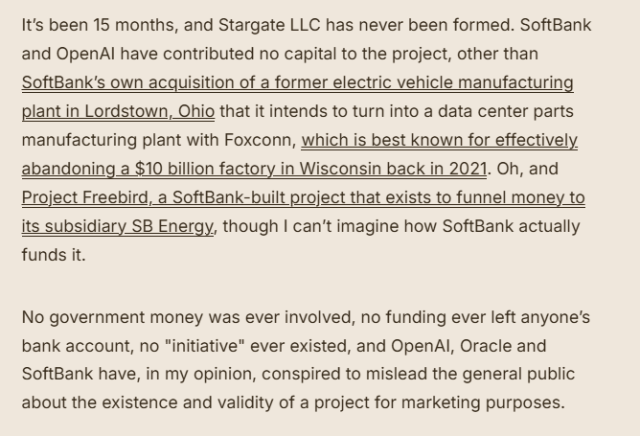Viewport: 640px width, 436px height.
Task: Open the abandoned Wisconsin factory link
Action: [x=439, y=141]
